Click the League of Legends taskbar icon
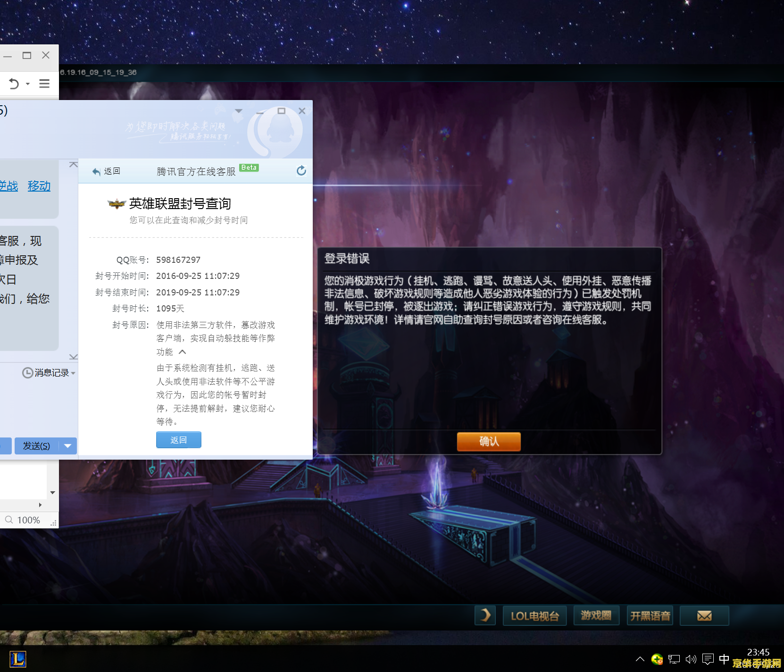This screenshot has width=784, height=672. tap(18, 659)
